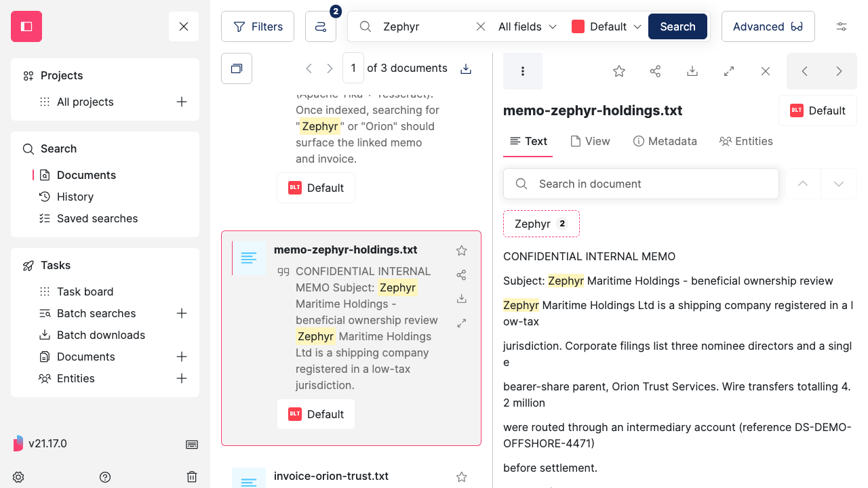The height and width of the screenshot is (488, 868).
Task: Toggle batch selection mode icon
Action: (237, 68)
